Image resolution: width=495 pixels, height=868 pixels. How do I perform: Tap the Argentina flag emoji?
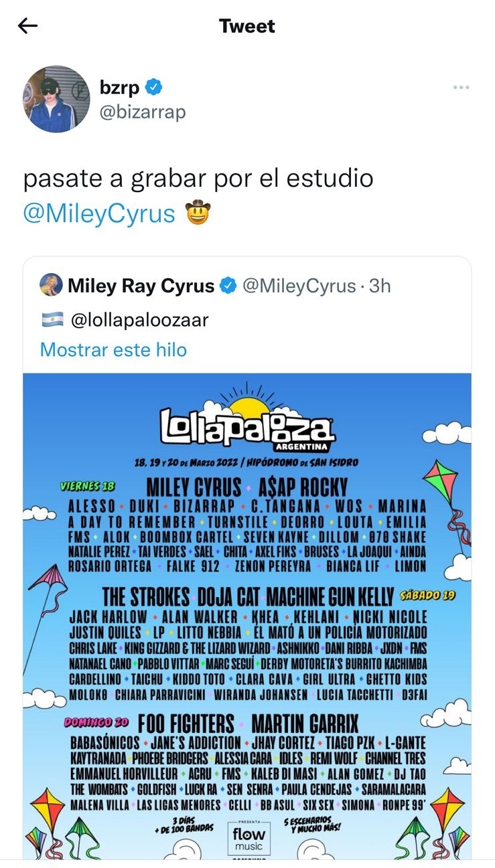click(52, 320)
